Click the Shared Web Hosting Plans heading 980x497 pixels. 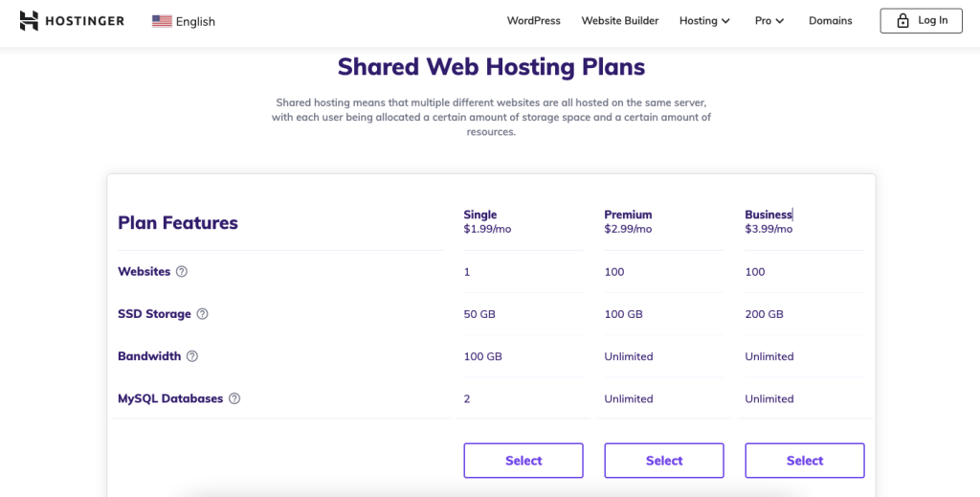491,67
